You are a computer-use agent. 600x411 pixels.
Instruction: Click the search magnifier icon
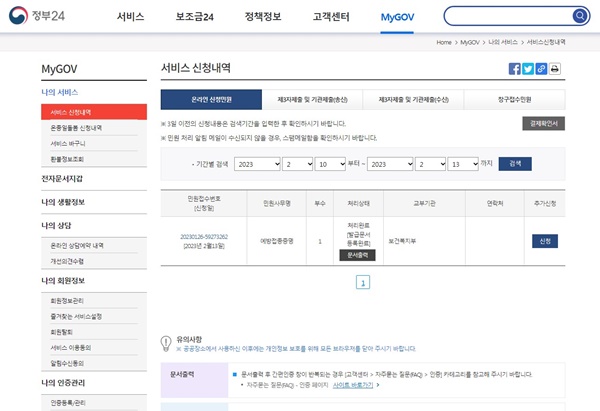(580, 16)
